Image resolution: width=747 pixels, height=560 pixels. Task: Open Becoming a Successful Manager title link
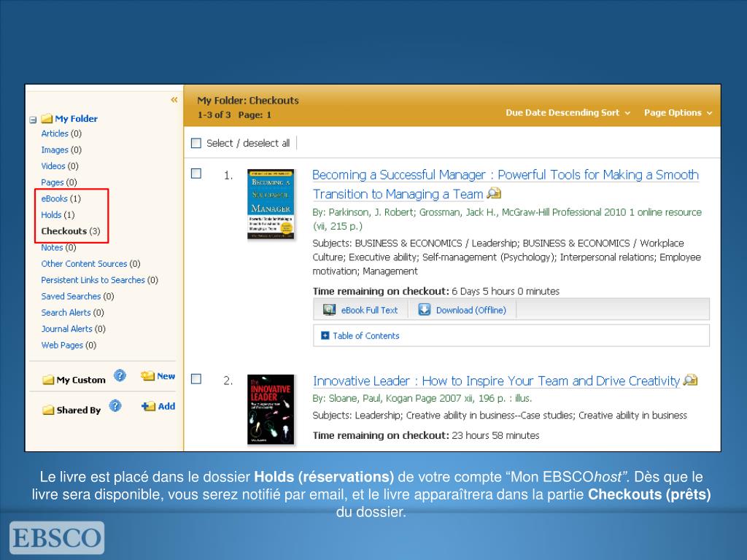(x=506, y=184)
